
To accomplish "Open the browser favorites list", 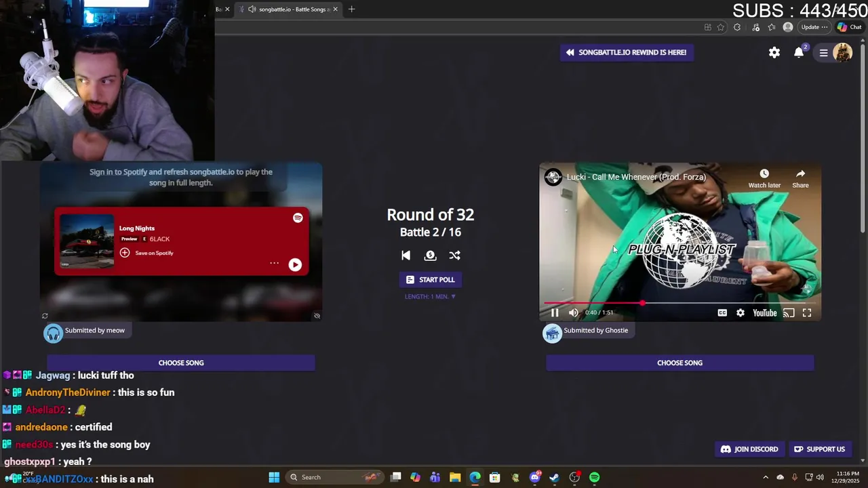I will (772, 27).
